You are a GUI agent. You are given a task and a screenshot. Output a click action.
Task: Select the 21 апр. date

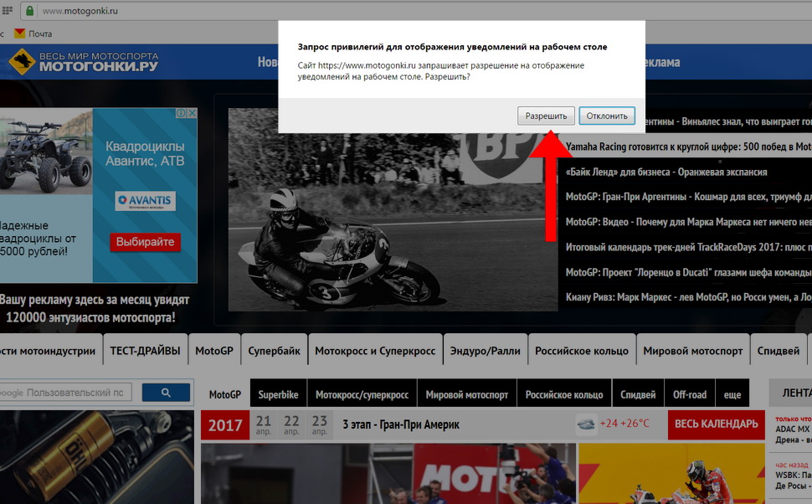(264, 424)
